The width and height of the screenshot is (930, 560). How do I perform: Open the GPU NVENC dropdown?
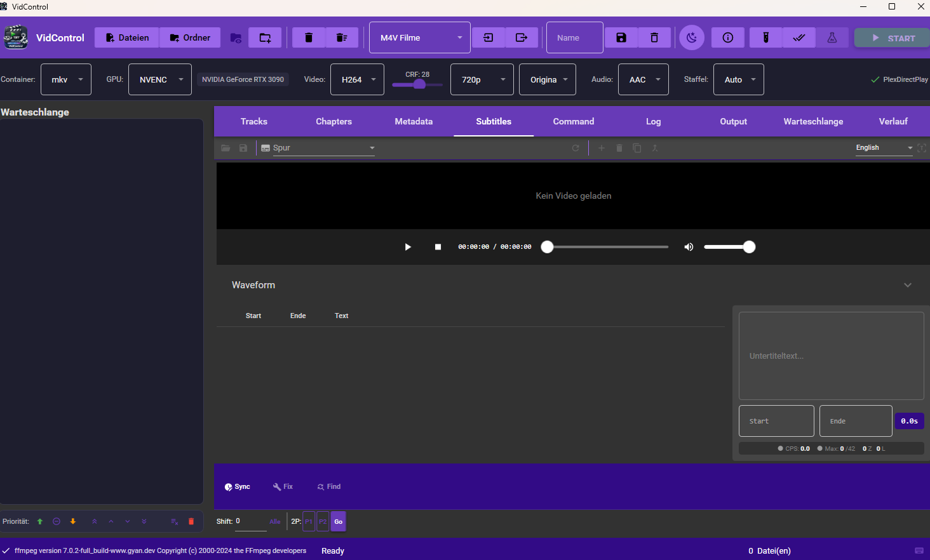(160, 79)
